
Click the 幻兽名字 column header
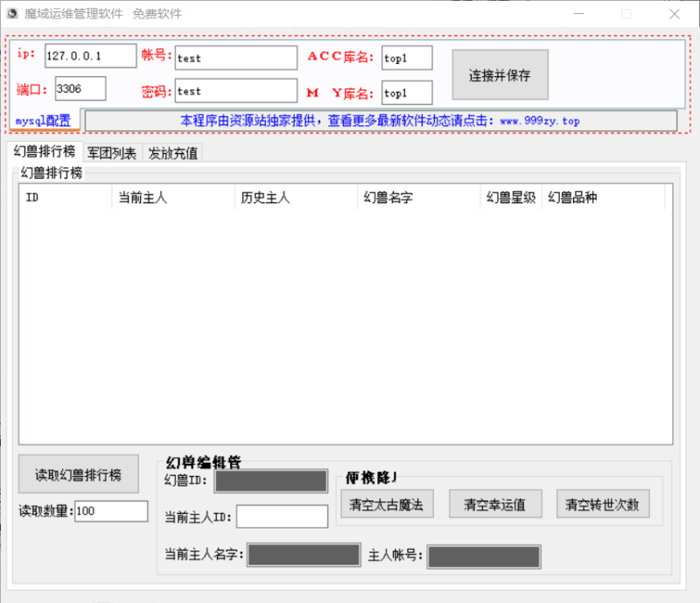click(x=419, y=197)
